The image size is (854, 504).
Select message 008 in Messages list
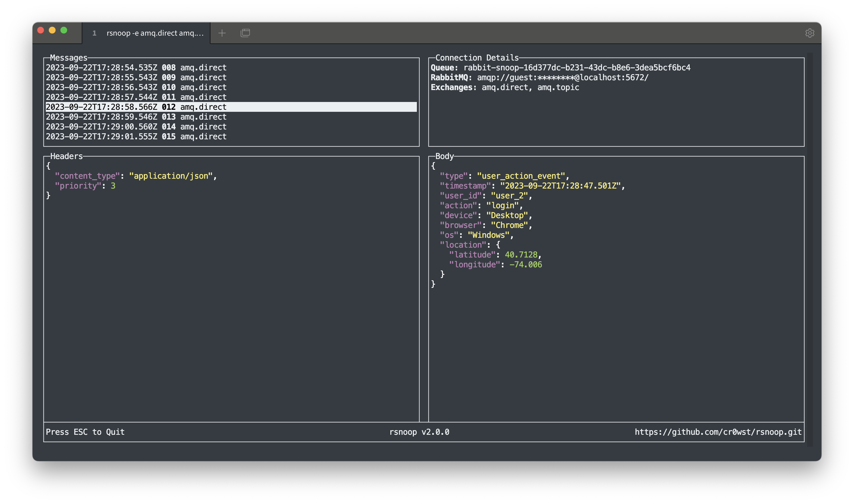tap(136, 67)
